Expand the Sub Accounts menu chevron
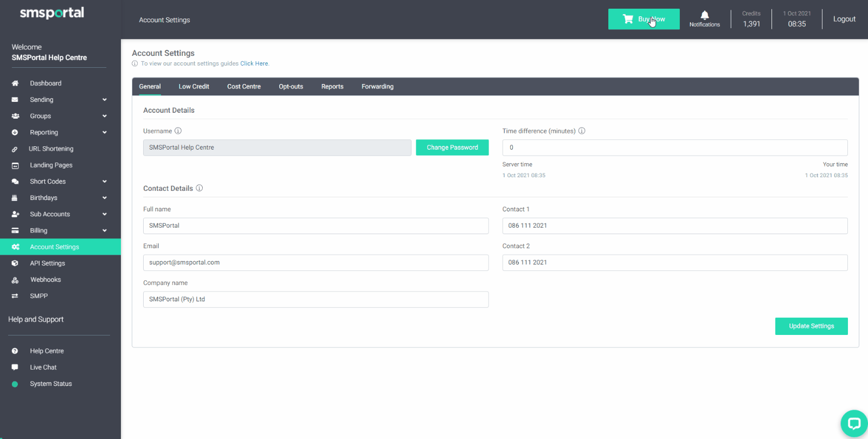 click(105, 214)
